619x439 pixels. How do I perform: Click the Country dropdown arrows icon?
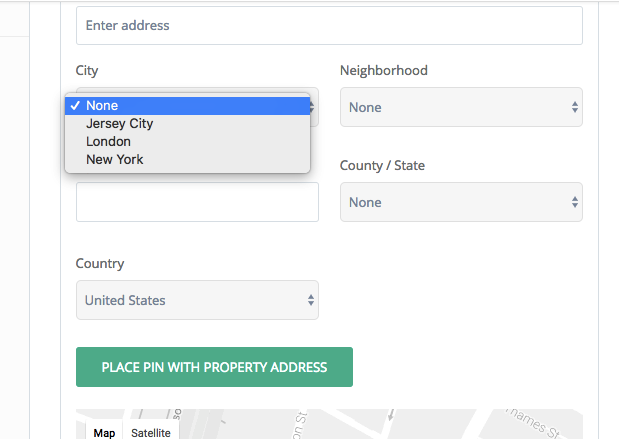(311, 300)
